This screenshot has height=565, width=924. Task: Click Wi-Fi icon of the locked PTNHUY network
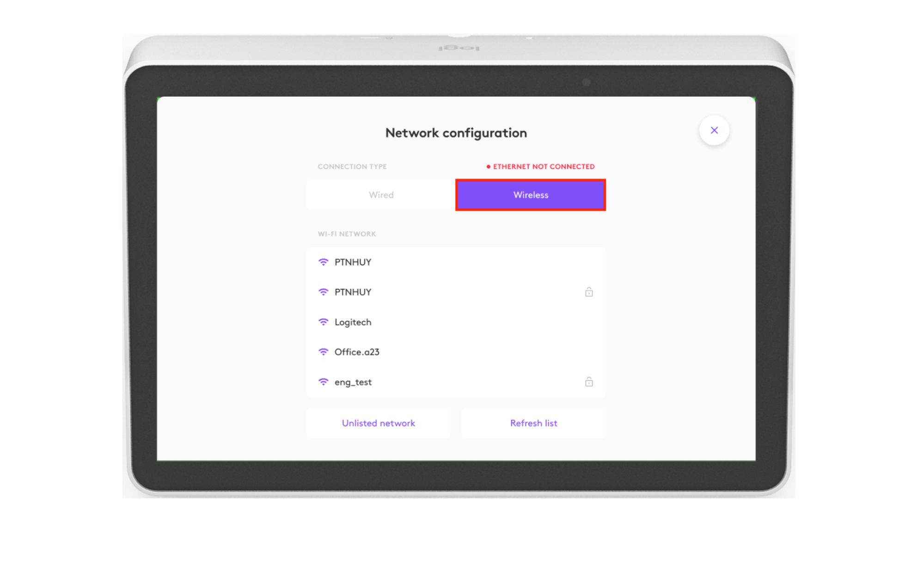pos(324,292)
